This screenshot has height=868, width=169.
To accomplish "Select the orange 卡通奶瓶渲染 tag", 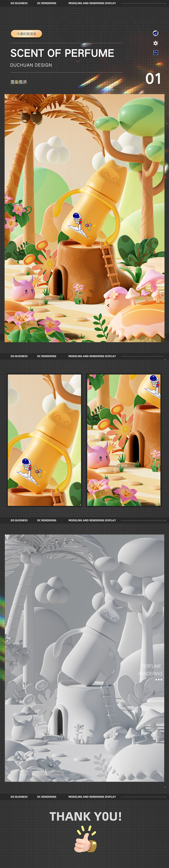I will (27, 34).
